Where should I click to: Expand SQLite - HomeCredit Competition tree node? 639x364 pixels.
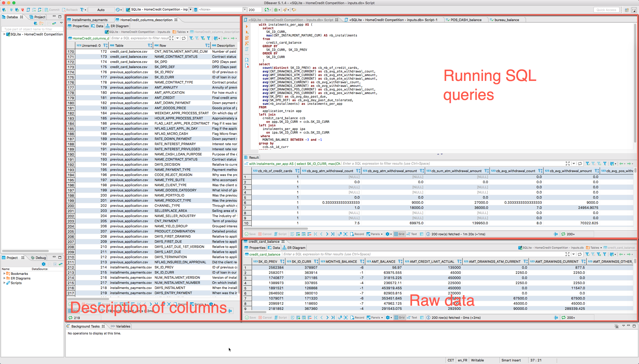(x=4, y=34)
